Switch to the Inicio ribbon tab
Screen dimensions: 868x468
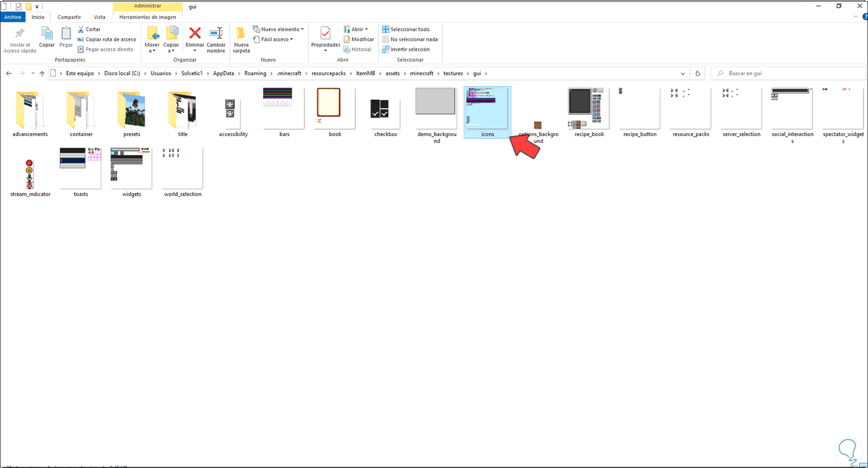(38, 17)
